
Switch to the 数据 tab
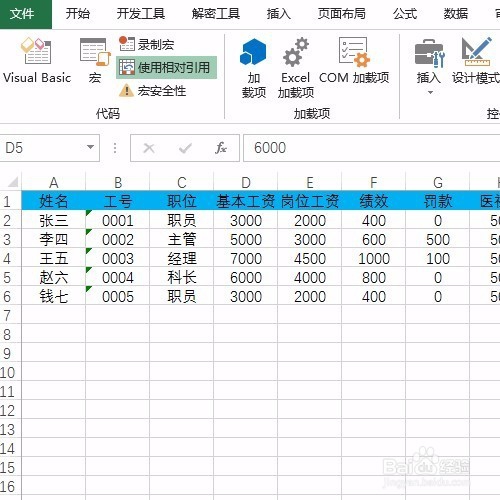tap(456, 14)
